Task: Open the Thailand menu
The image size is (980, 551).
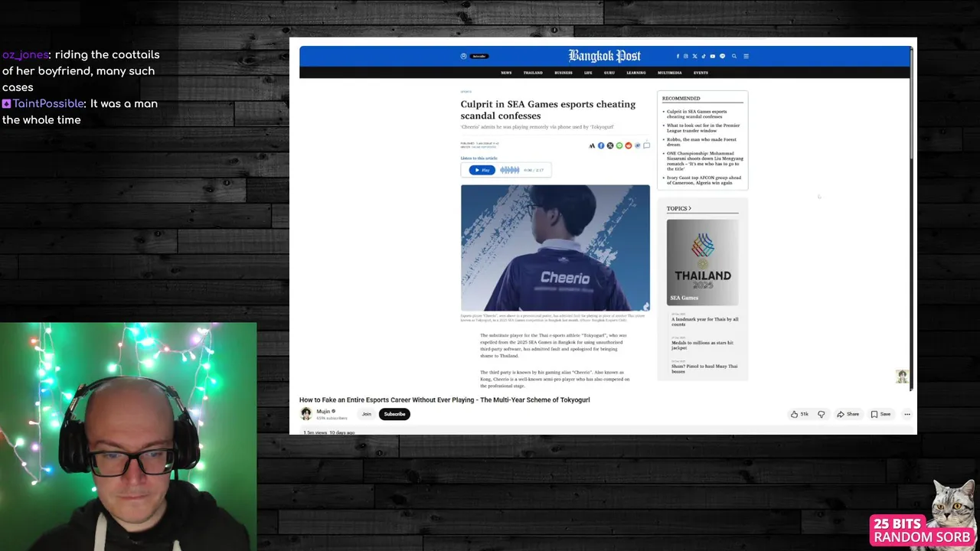Action: click(533, 73)
